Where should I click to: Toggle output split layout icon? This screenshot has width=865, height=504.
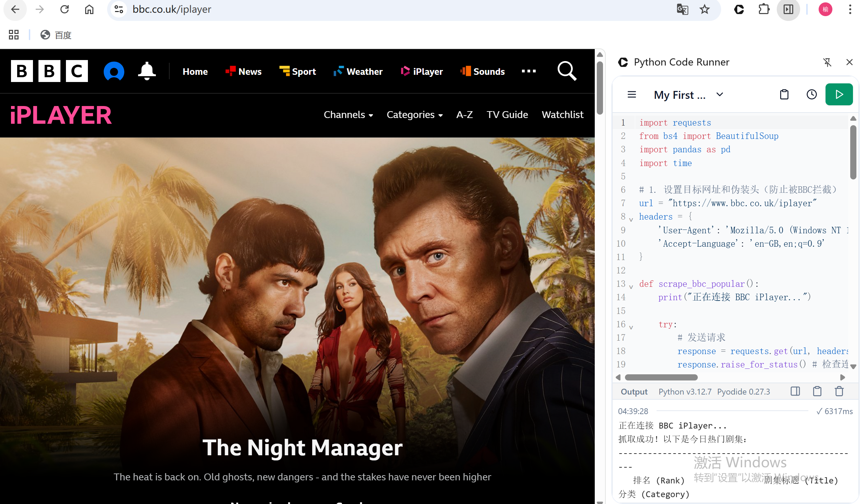795,391
